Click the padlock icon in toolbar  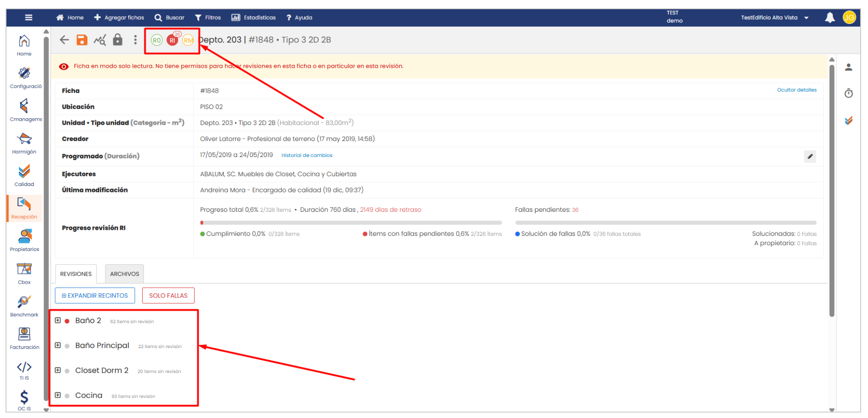(x=118, y=40)
